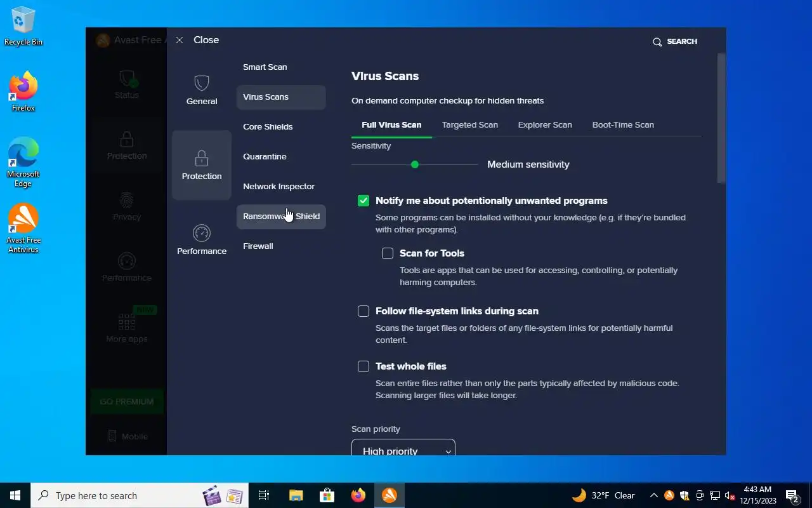Image resolution: width=812 pixels, height=508 pixels.
Task: Open the General settings section
Action: (202, 90)
